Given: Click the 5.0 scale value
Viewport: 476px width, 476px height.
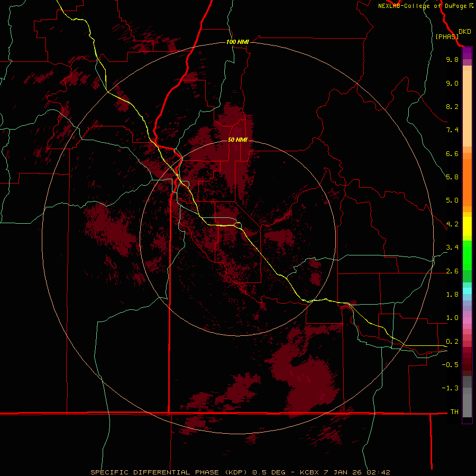Looking at the screenshot, I should click(452, 200).
